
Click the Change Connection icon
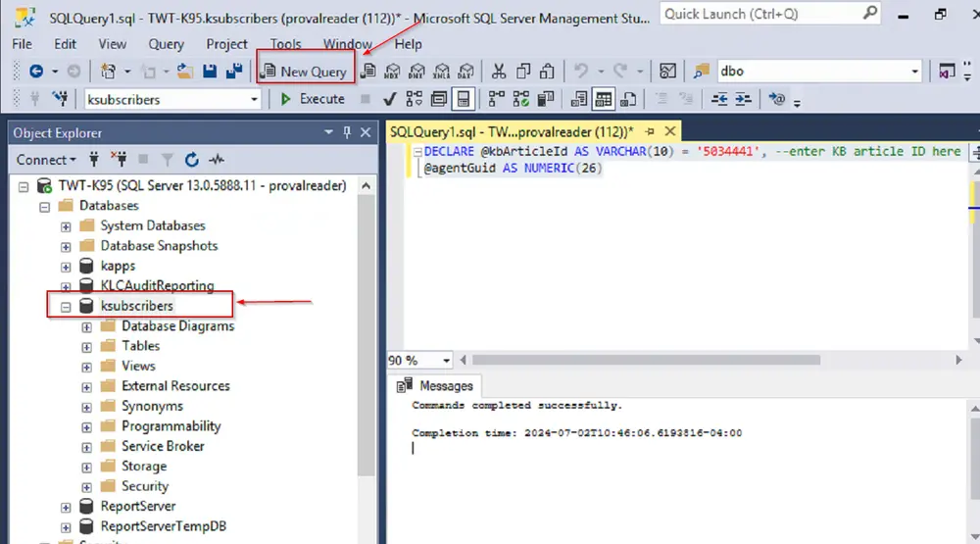60,99
